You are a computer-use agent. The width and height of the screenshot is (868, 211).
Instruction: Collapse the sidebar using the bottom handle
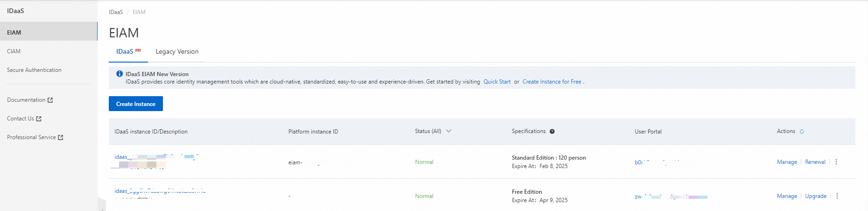click(x=102, y=204)
